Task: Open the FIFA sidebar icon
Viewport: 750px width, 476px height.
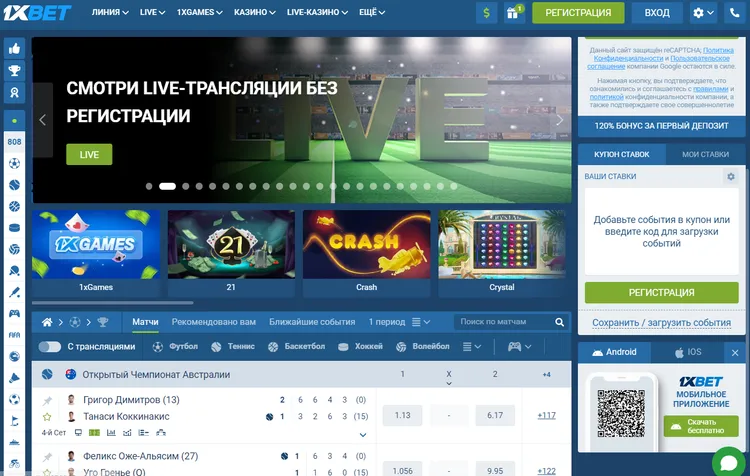Action: [14, 335]
